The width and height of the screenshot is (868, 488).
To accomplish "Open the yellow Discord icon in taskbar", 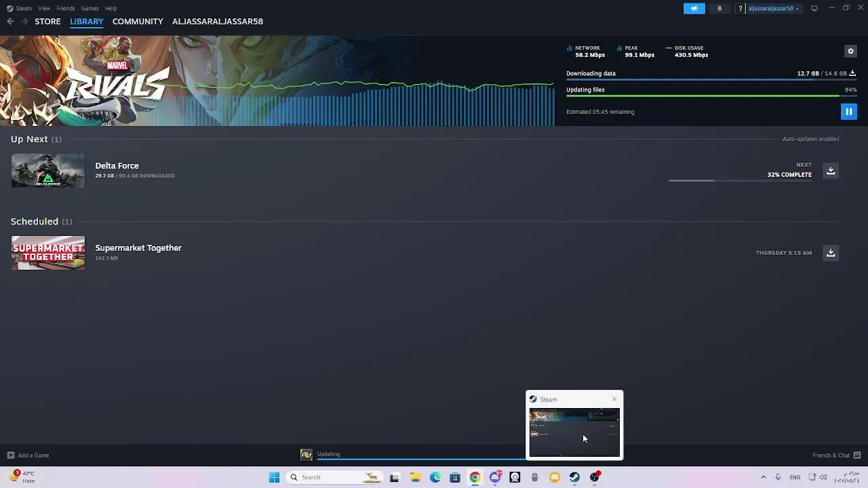I will (555, 477).
